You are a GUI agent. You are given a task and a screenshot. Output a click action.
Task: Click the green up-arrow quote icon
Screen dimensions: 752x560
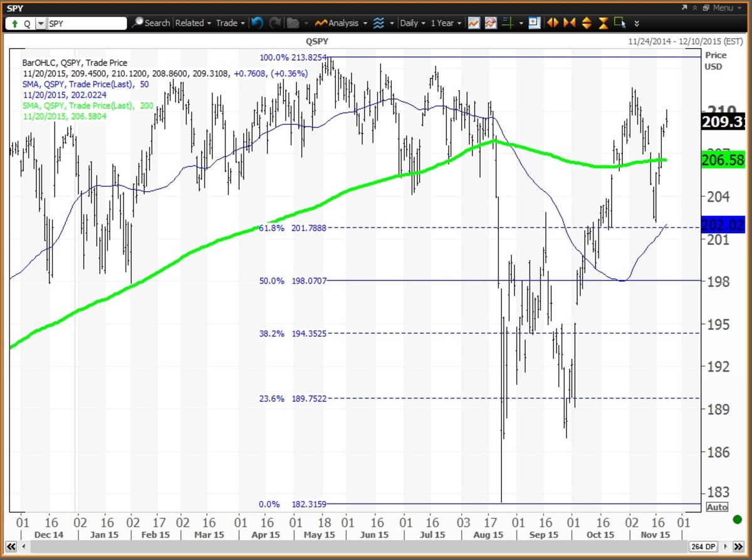[14, 23]
